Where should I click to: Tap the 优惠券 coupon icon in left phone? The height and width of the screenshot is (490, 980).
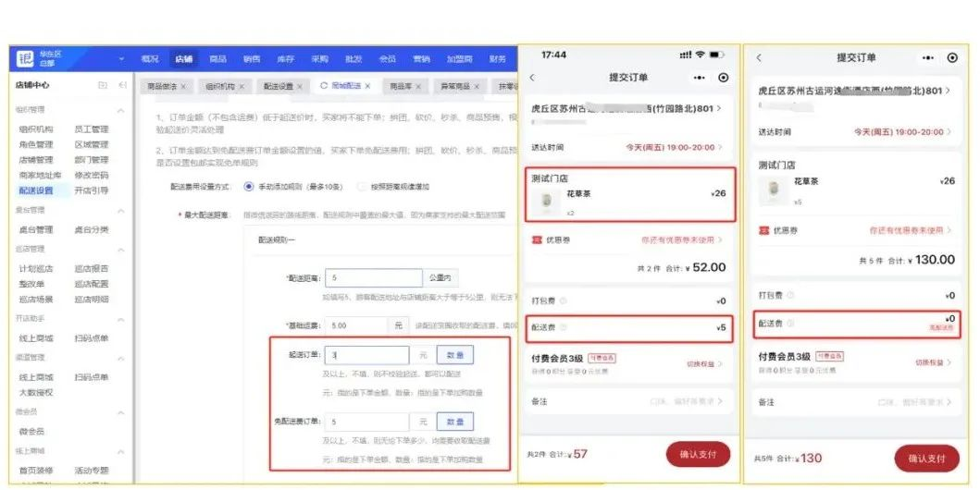click(x=536, y=239)
